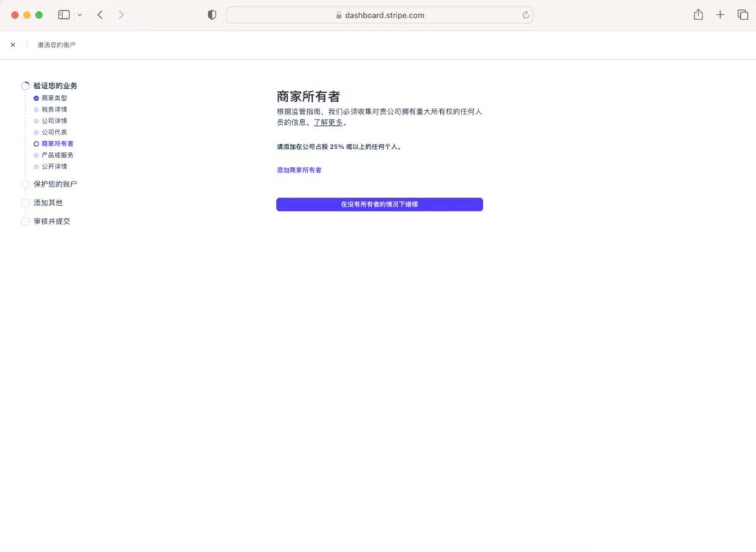Close the account activation with X icon
Image resolution: width=756 pixels, height=552 pixels.
tap(13, 45)
